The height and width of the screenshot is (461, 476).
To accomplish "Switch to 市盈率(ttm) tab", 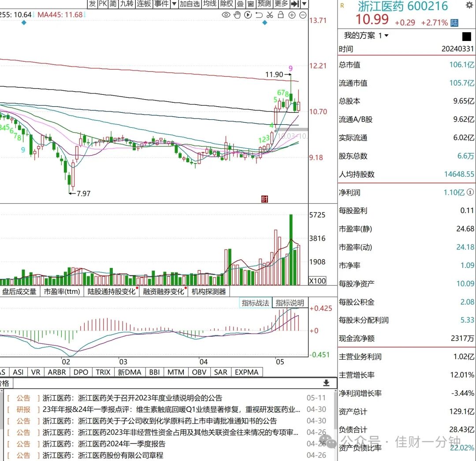I will [62, 292].
